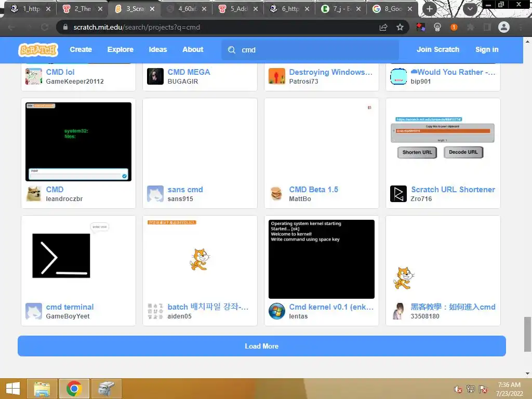
Task: Open File Explorer from taskbar
Action: pos(42,389)
